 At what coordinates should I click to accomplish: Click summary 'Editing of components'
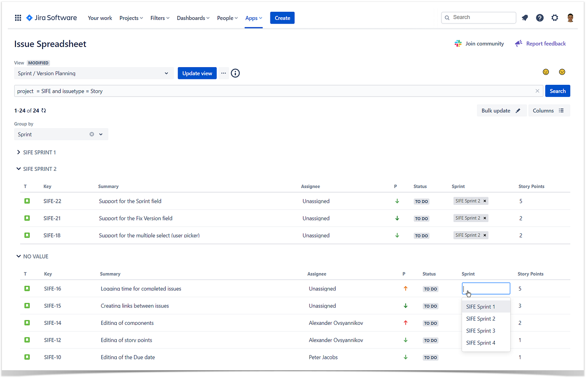(x=127, y=323)
